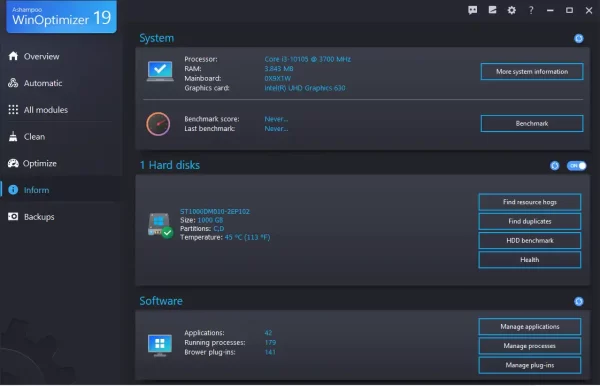The image size is (600, 386).
Task: Click the plug-ins count 141
Action: [270, 352]
